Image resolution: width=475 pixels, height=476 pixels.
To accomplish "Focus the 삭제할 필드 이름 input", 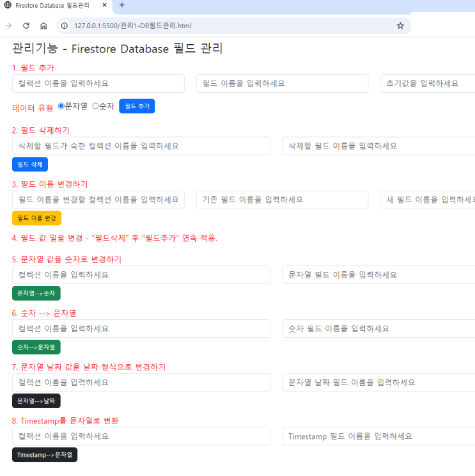I will pyautogui.click(x=378, y=146).
